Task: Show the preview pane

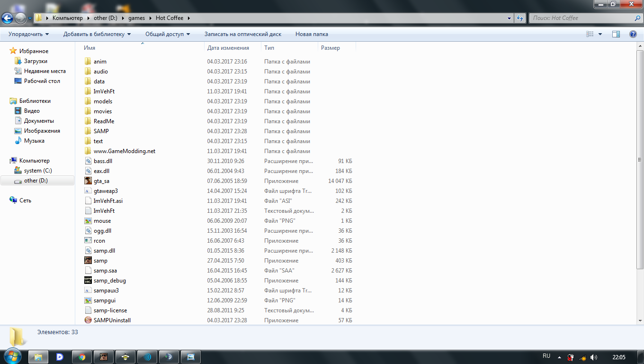Action: [x=616, y=34]
